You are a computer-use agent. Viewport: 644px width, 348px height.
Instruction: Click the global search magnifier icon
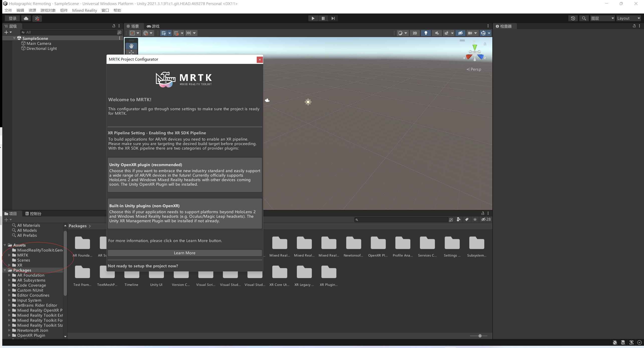pyautogui.click(x=584, y=18)
